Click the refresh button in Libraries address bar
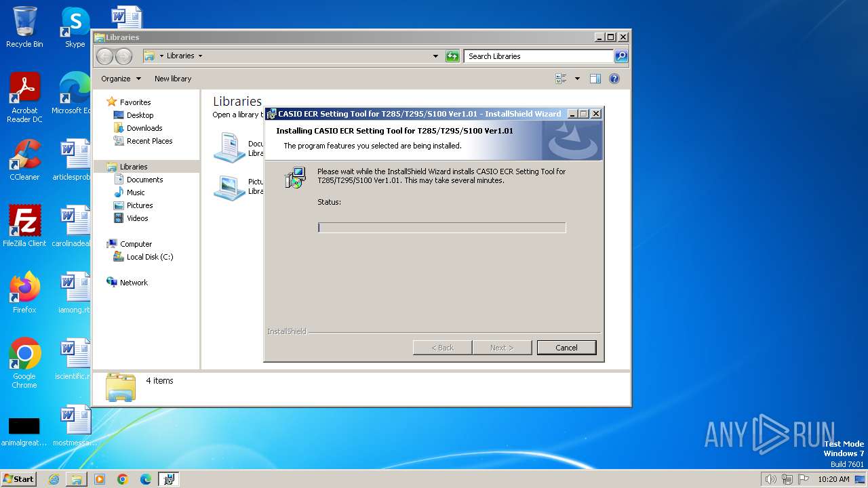 (452, 56)
